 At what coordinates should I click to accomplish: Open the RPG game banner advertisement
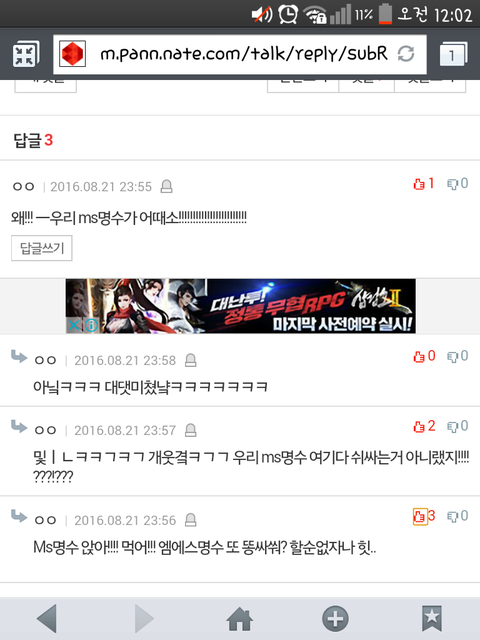coord(241,306)
